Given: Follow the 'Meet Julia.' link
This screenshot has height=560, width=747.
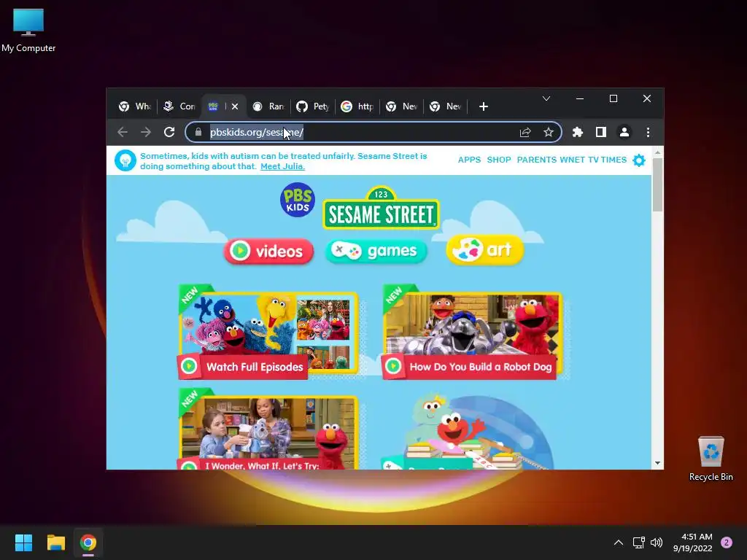Looking at the screenshot, I should coord(282,166).
